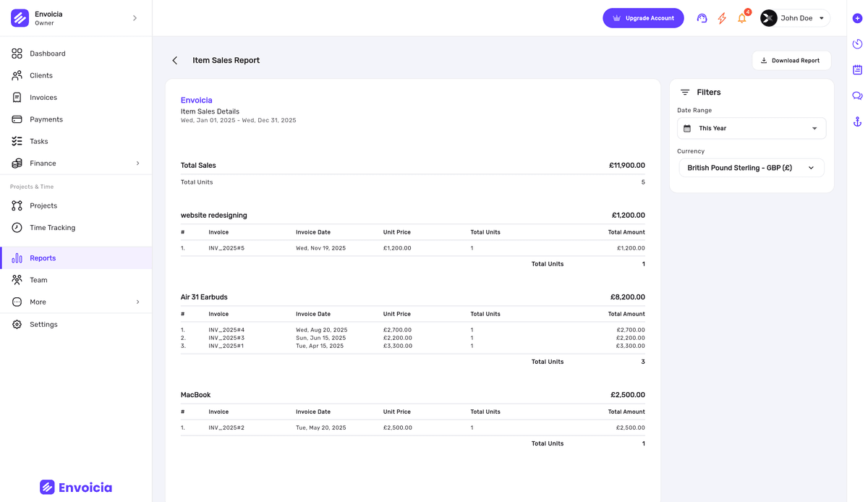
Task: Open the lightning bolt quick actions
Action: (x=721, y=18)
